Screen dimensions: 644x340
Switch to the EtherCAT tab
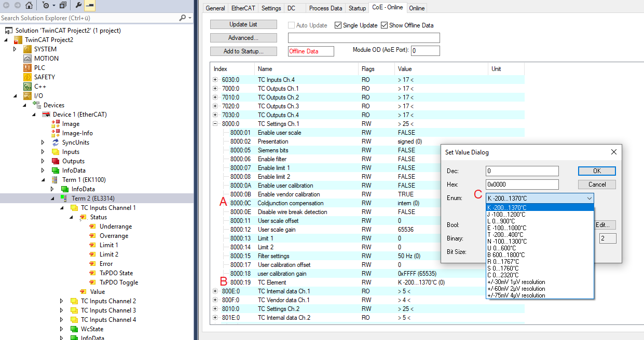click(243, 8)
